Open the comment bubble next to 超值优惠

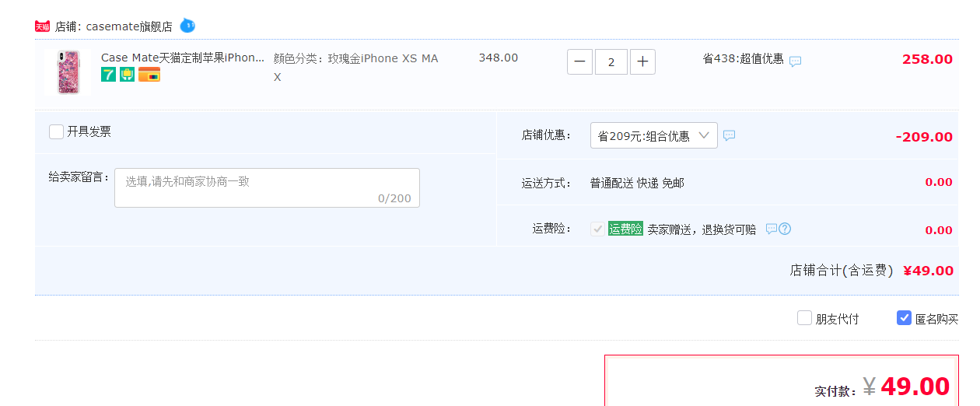coord(795,61)
